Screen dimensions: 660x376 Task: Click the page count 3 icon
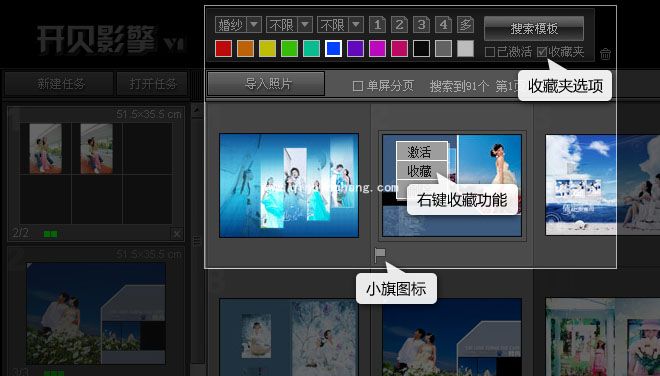(421, 25)
